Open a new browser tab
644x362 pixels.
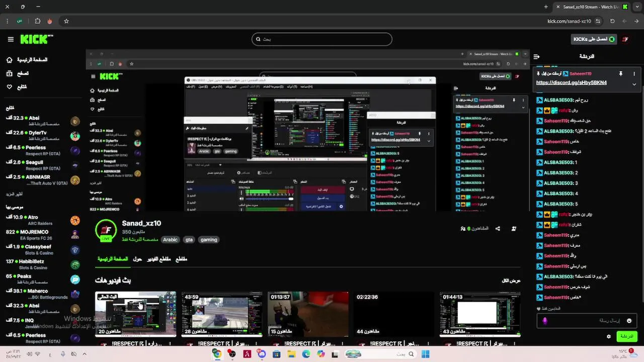pos(546,7)
